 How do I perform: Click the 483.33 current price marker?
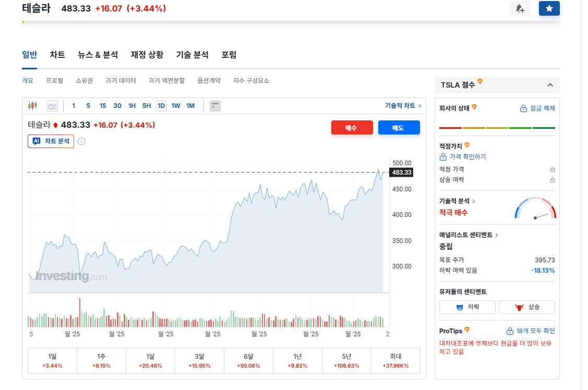click(x=402, y=173)
